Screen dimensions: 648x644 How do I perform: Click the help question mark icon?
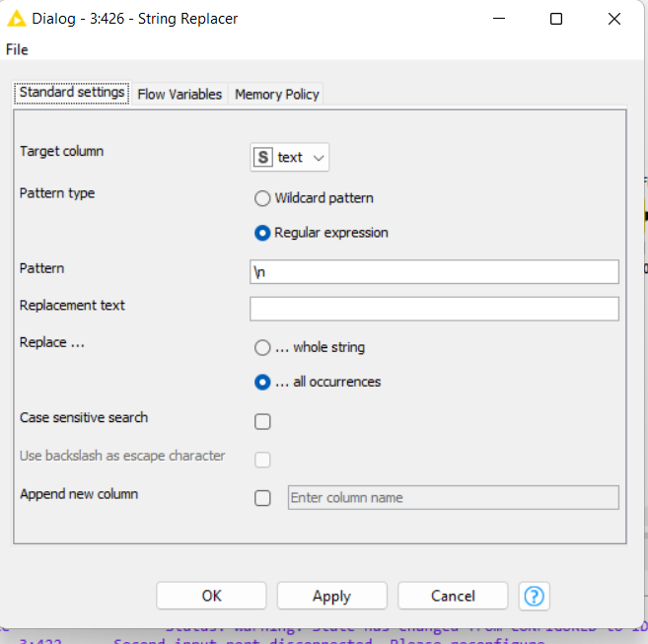tap(535, 596)
